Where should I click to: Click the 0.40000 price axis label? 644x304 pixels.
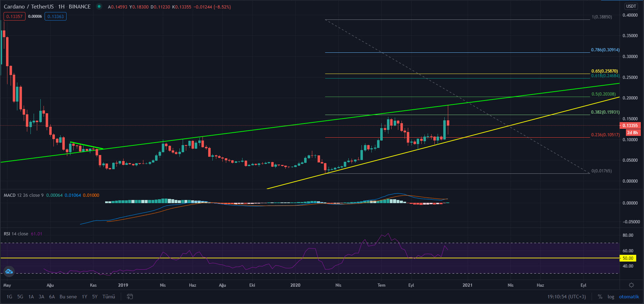tap(630, 15)
